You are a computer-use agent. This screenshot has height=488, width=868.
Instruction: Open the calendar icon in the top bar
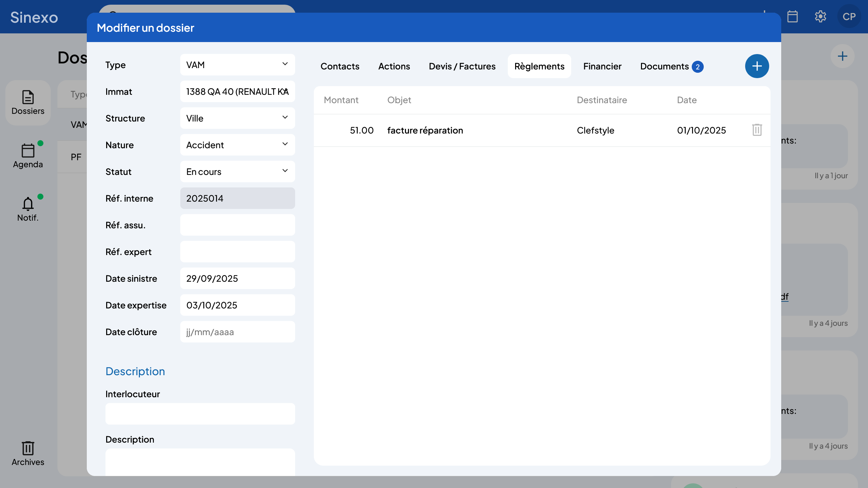tap(792, 16)
